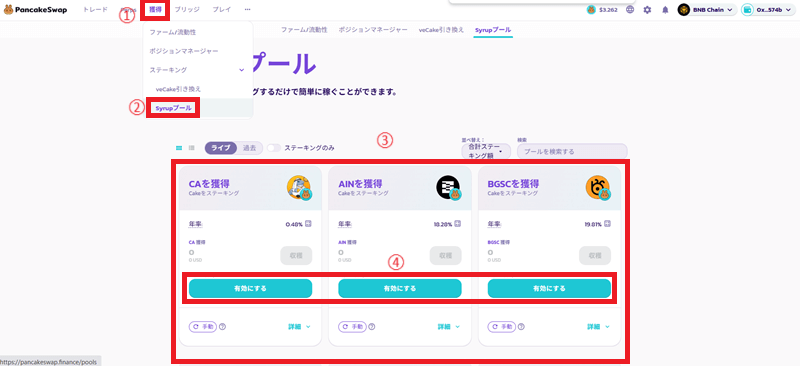Open the settings gear icon

point(647,10)
